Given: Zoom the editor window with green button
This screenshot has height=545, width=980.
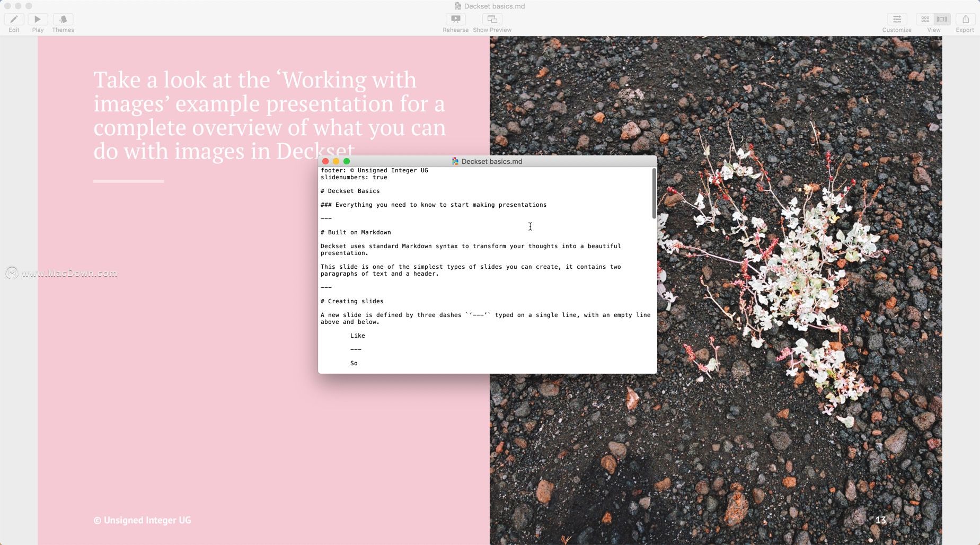Looking at the screenshot, I should [347, 161].
